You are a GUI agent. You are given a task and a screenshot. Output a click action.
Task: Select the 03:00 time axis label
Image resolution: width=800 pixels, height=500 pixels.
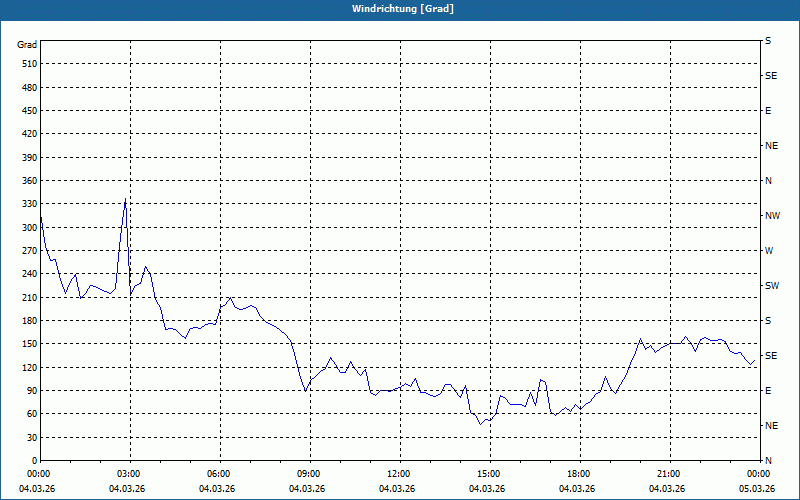129,474
